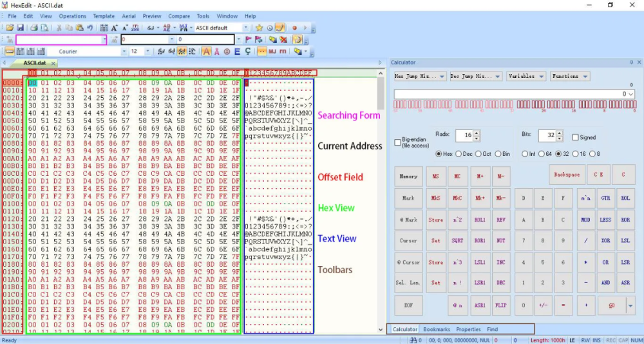
Task: Click the Save floppy disk icon
Action: pos(20,28)
